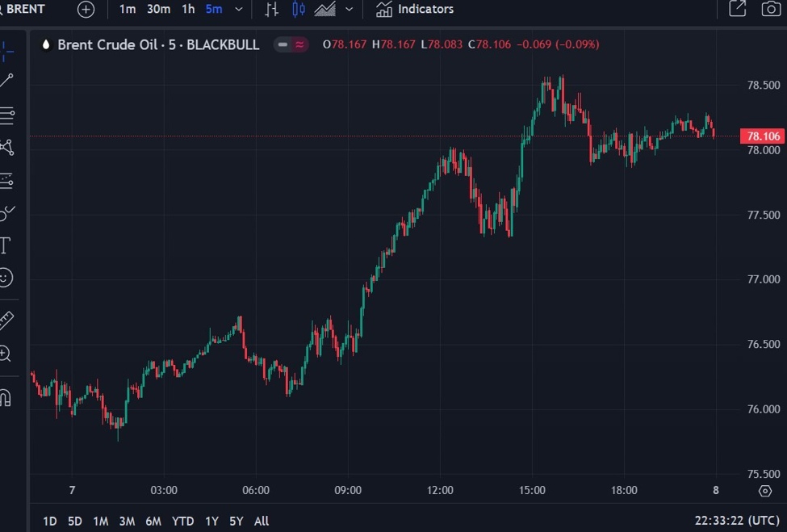Image resolution: width=787 pixels, height=532 pixels.
Task: Expand the chart type dropdown arrow
Action: pyautogui.click(x=349, y=10)
